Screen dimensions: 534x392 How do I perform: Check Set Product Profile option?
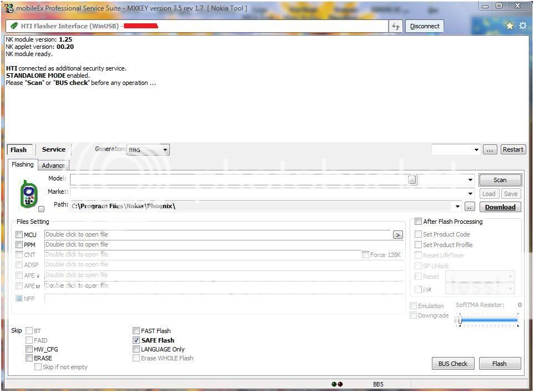click(x=418, y=244)
